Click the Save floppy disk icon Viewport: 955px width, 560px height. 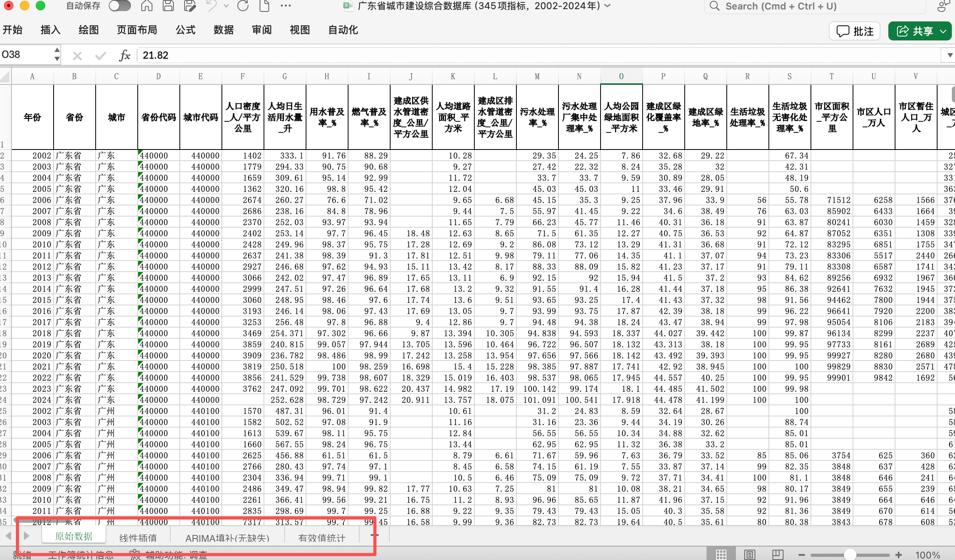click(x=168, y=6)
